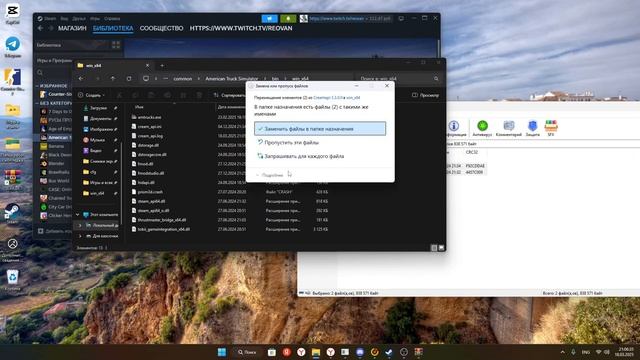Open the Просмотр menu in Explorer
This screenshot has height=360, width=640.
[x=425, y=95]
